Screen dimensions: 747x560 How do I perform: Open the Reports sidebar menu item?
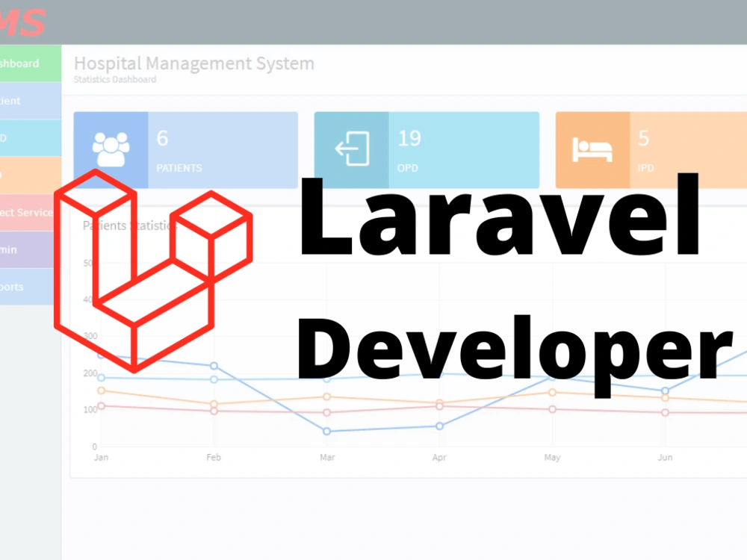tap(30, 287)
